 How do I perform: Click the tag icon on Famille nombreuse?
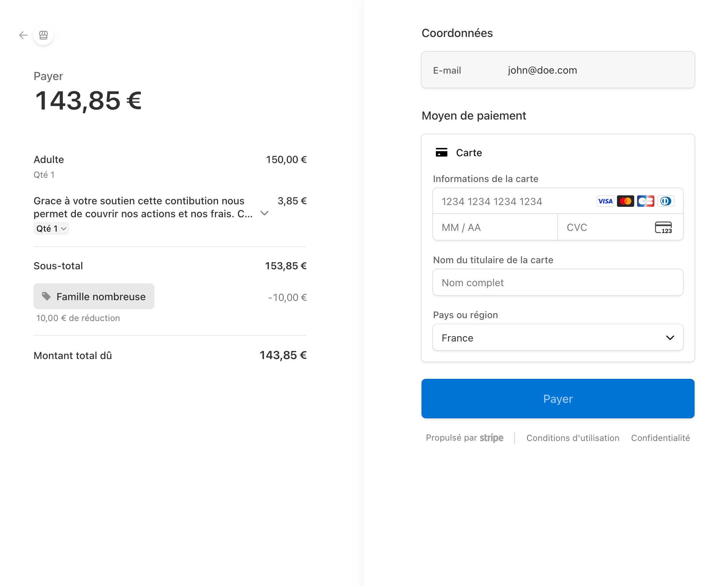46,296
